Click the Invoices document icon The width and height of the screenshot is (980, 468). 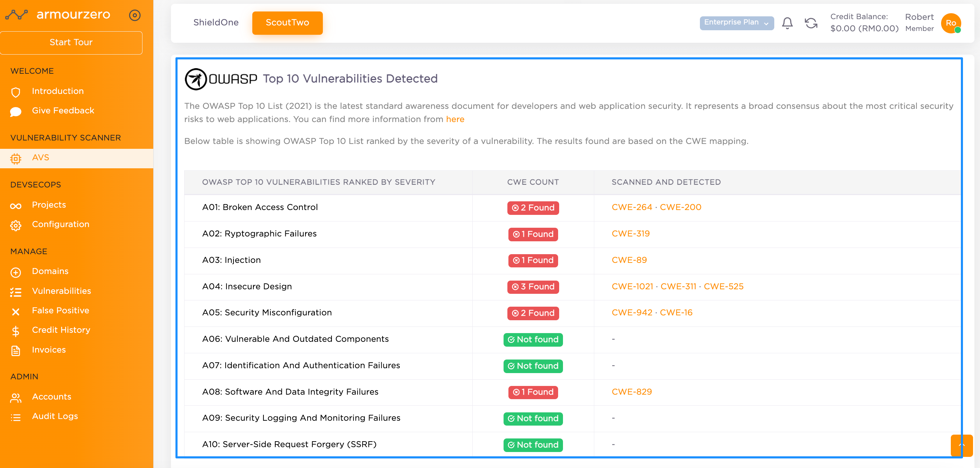coord(16,350)
